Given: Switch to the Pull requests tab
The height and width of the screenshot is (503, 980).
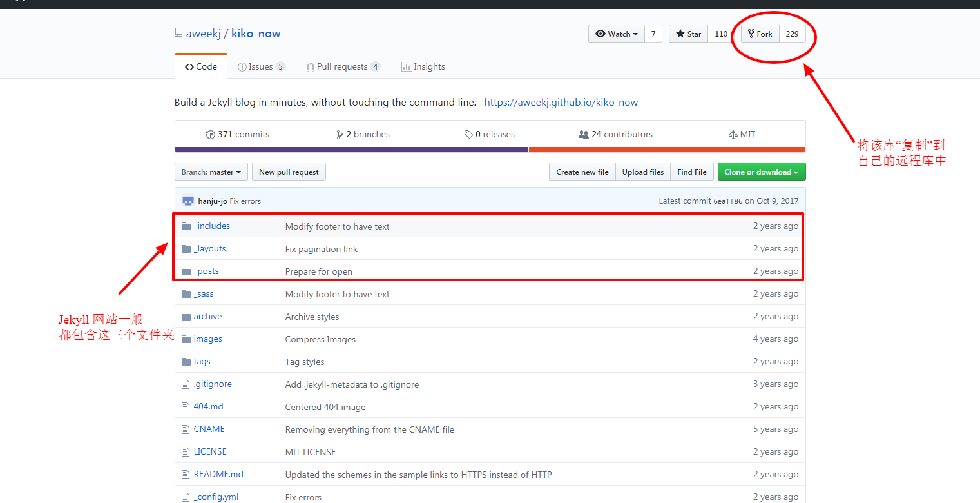Looking at the screenshot, I should [343, 67].
